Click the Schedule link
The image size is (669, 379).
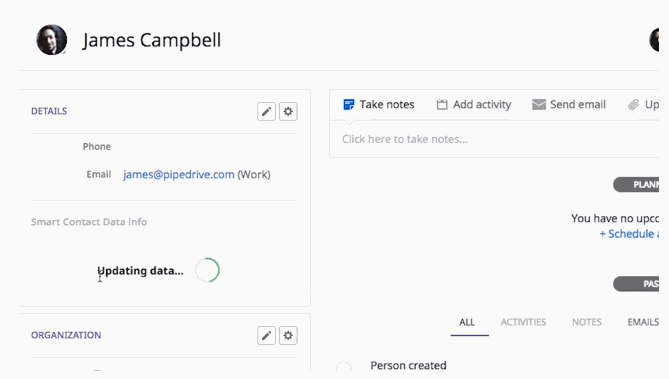(629, 234)
